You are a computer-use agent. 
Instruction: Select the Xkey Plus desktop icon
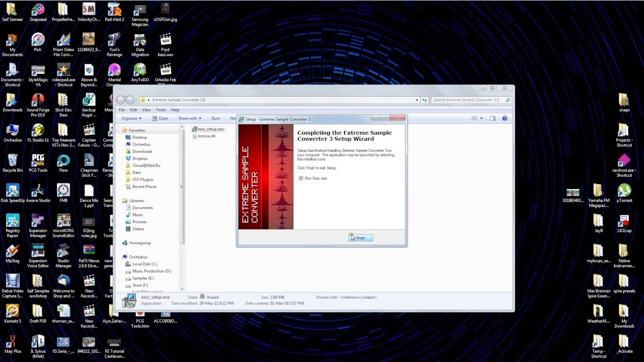click(13, 344)
